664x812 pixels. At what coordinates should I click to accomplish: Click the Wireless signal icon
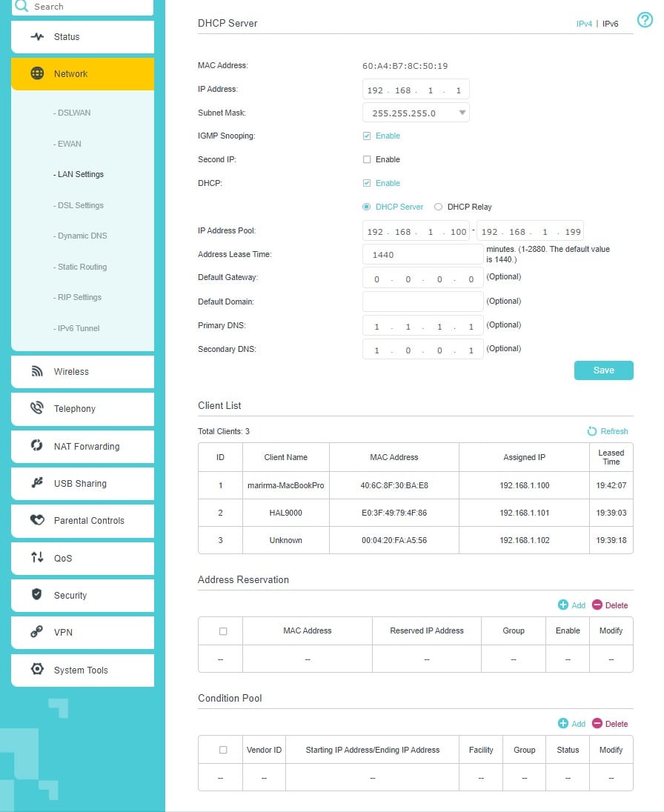click(37, 371)
